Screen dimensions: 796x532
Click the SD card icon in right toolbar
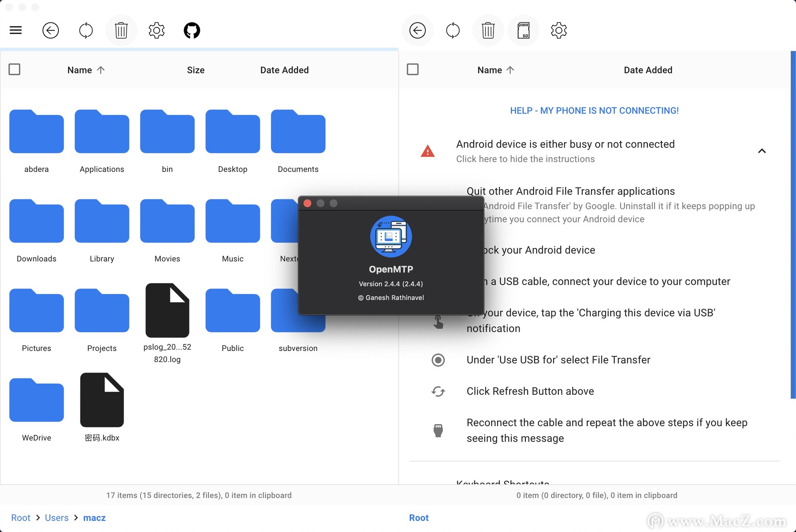[523, 30]
